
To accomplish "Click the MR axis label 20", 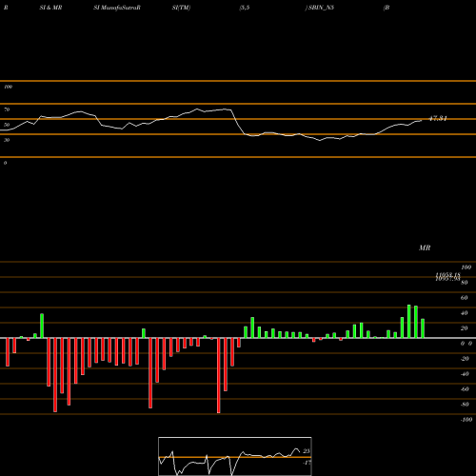I will click(x=465, y=328).
